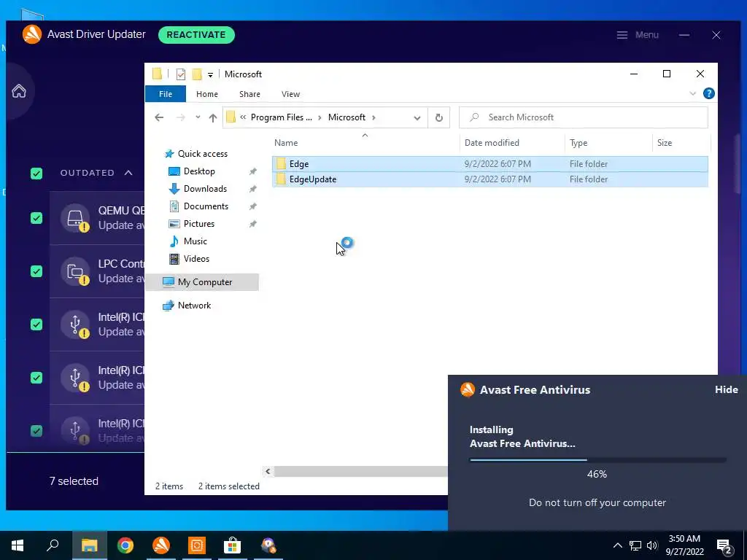Open File Explorer from the taskbar

(89, 545)
